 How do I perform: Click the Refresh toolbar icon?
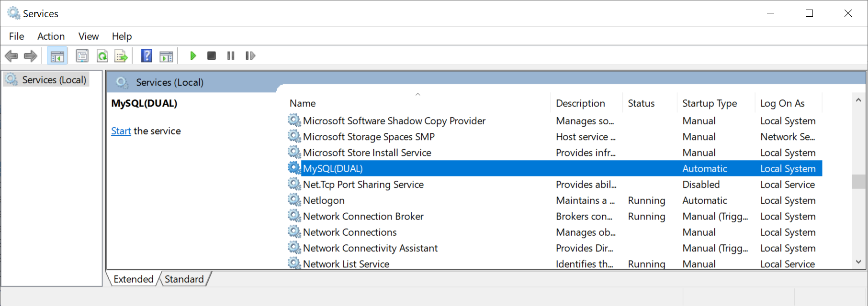tap(102, 56)
